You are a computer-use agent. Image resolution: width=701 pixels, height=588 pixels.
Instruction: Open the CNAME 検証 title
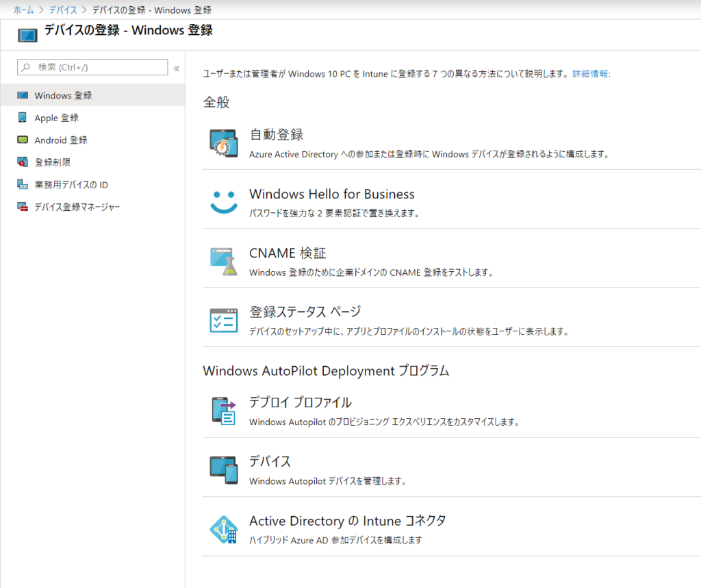[288, 253]
